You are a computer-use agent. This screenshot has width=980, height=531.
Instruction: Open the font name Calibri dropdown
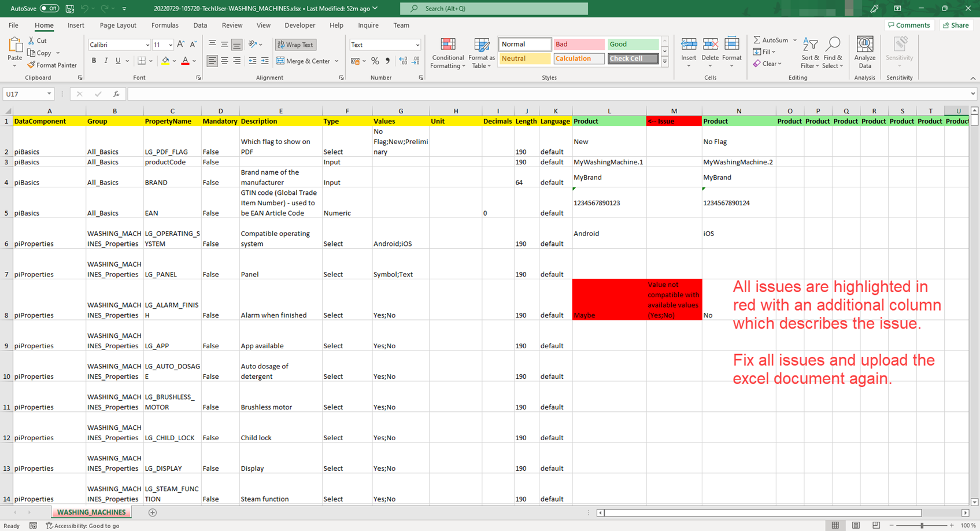coord(147,45)
